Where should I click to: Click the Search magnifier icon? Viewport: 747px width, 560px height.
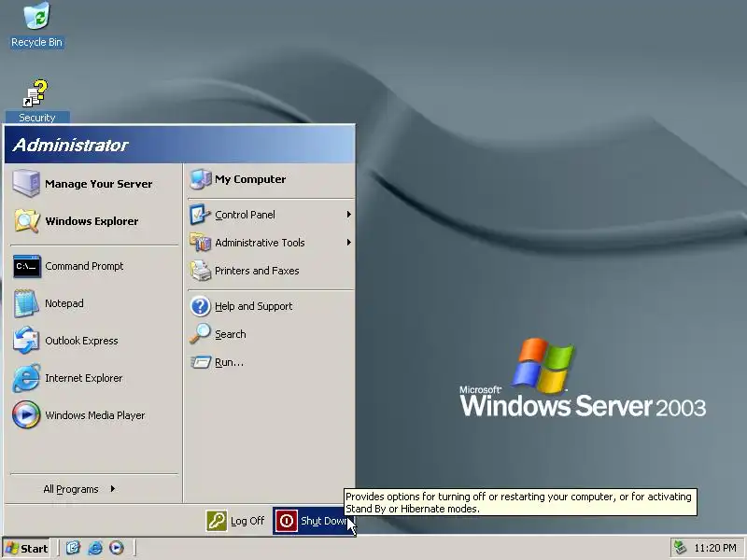(x=200, y=334)
